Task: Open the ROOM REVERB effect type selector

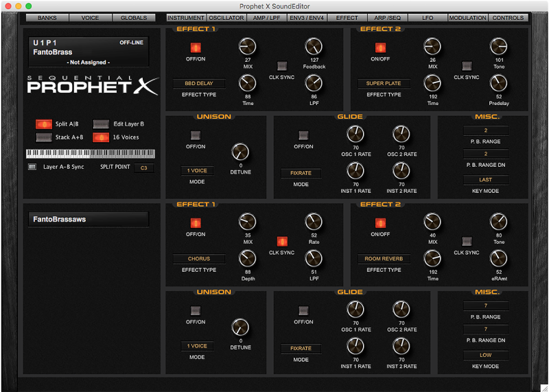Action: tap(384, 259)
